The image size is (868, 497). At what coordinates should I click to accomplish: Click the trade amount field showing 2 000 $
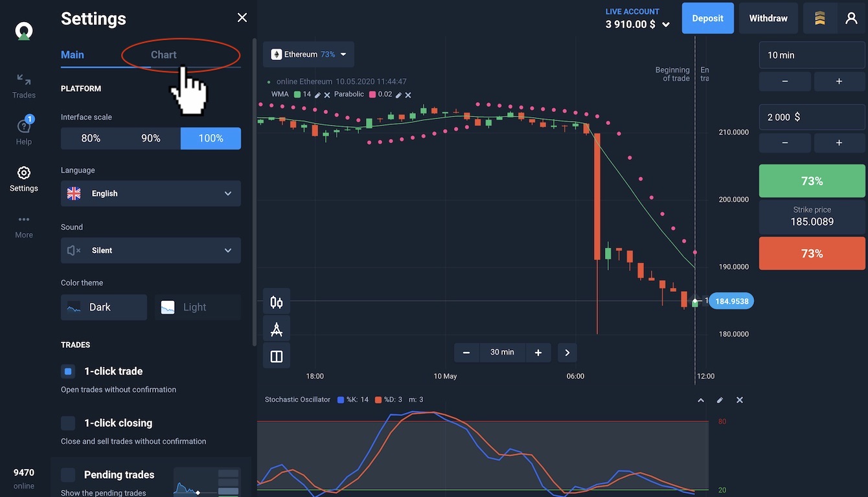click(x=812, y=117)
